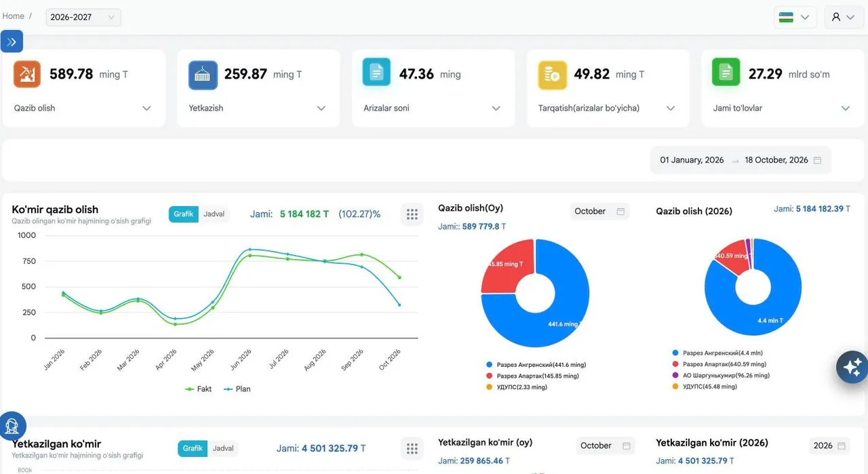Click the green document Jami to'lovlar icon
The height and width of the screenshot is (474, 868).
(x=726, y=72)
